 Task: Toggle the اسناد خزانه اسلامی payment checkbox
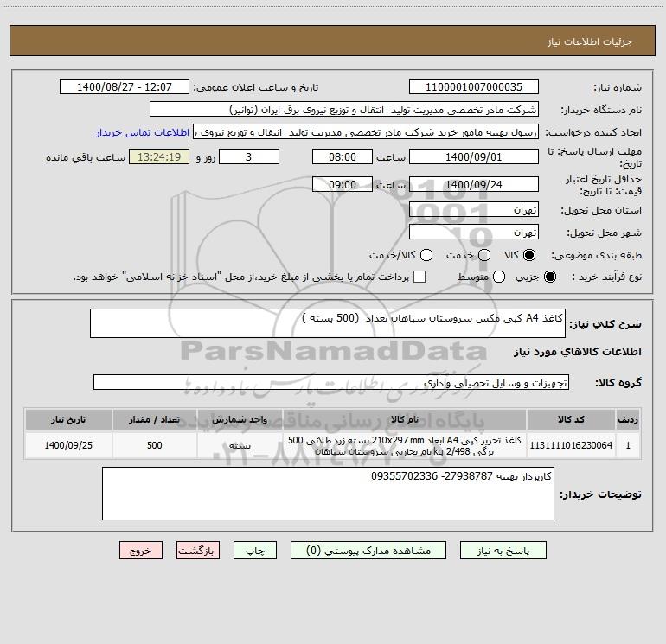tap(419, 277)
